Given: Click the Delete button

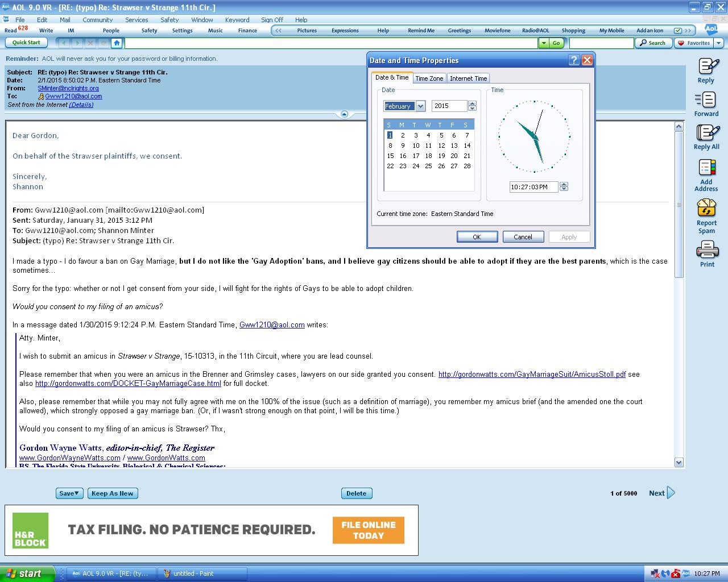Looking at the screenshot, I should point(357,493).
